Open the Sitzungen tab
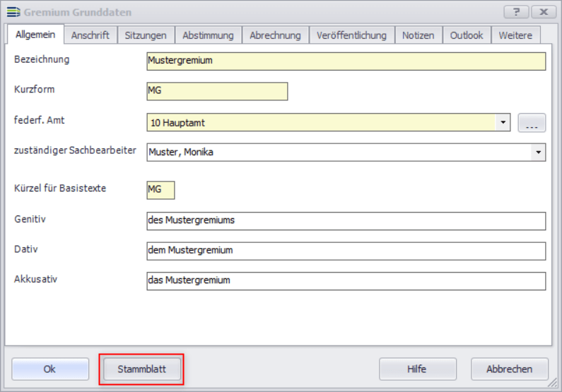 coord(146,35)
